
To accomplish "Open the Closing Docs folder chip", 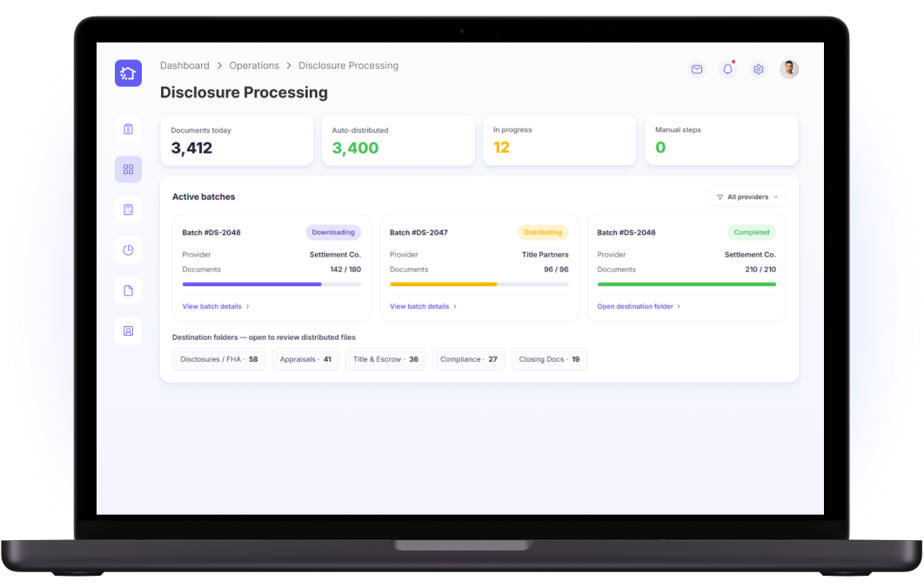I will (549, 359).
